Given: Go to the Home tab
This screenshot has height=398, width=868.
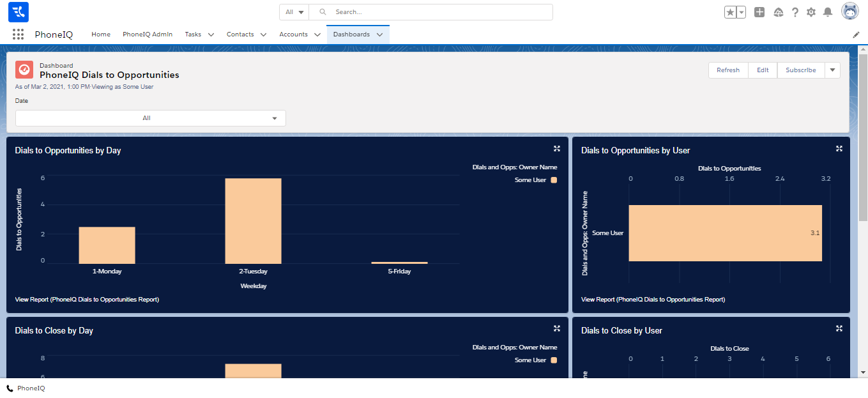Looking at the screenshot, I should [101, 34].
